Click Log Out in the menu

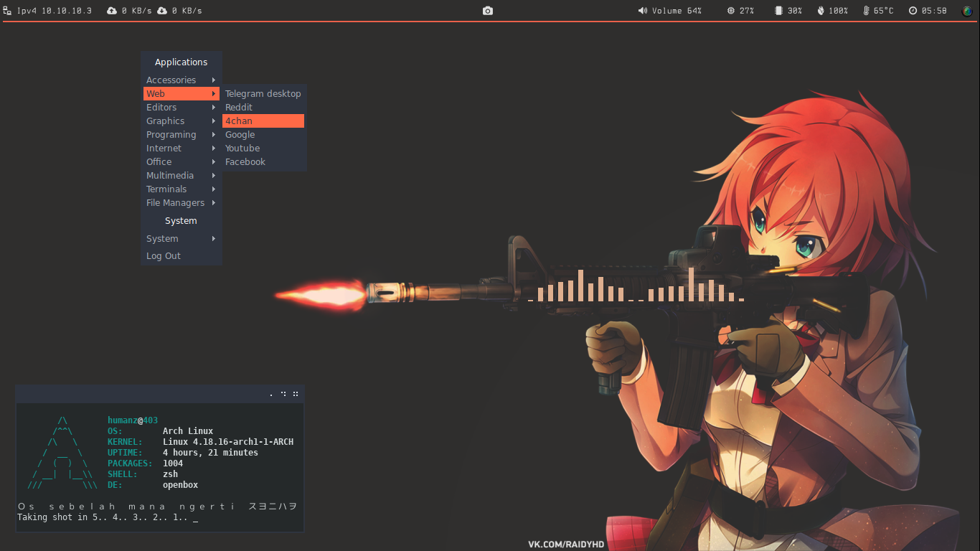pyautogui.click(x=182, y=255)
